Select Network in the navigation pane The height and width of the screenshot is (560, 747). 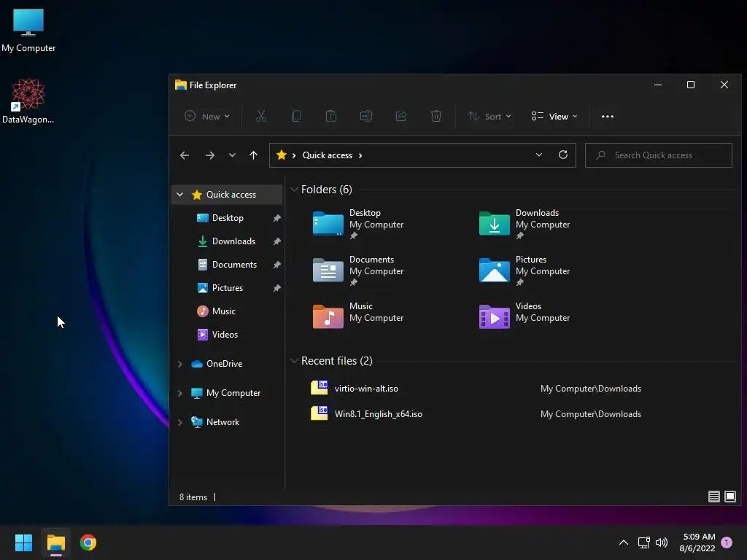(222, 422)
